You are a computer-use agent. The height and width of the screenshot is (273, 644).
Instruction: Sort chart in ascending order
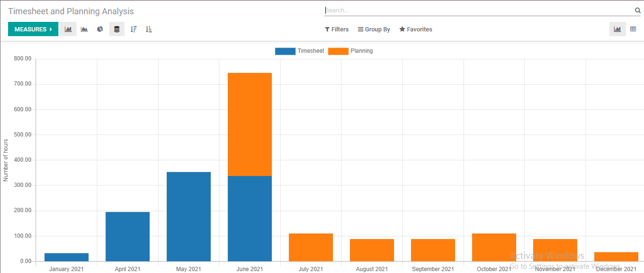[149, 29]
